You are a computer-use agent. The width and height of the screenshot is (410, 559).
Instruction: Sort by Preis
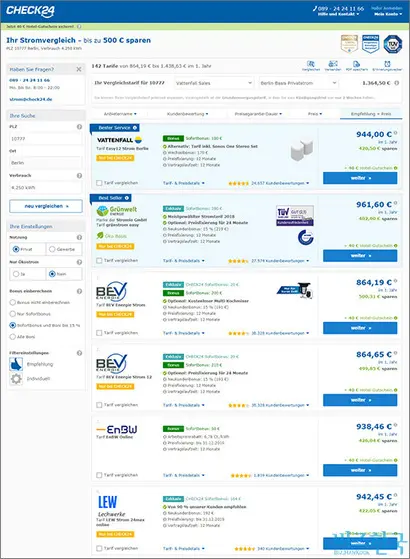[315, 114]
